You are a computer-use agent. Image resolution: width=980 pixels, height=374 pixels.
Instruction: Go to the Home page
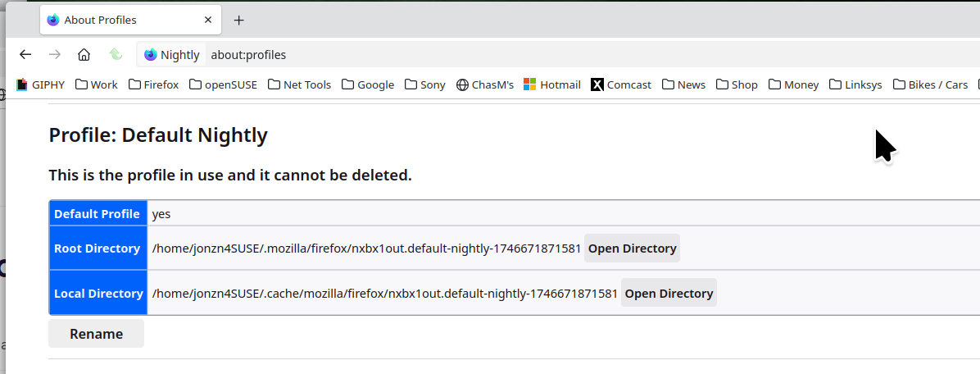tap(84, 55)
